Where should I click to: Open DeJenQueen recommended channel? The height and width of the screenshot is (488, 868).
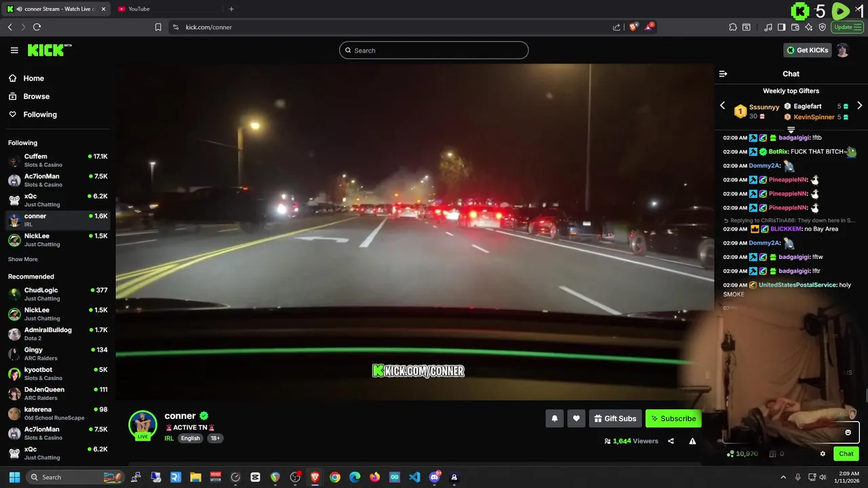click(58, 393)
